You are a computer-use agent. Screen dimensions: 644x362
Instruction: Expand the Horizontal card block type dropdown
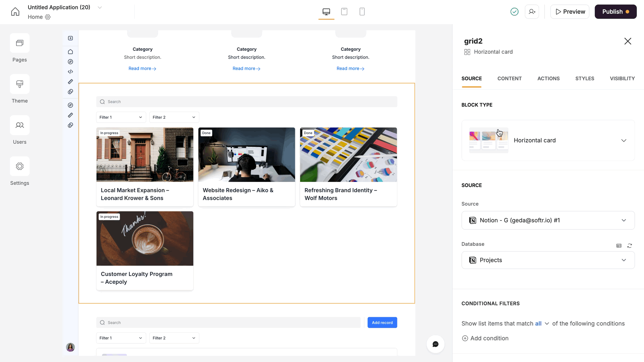coord(624,141)
